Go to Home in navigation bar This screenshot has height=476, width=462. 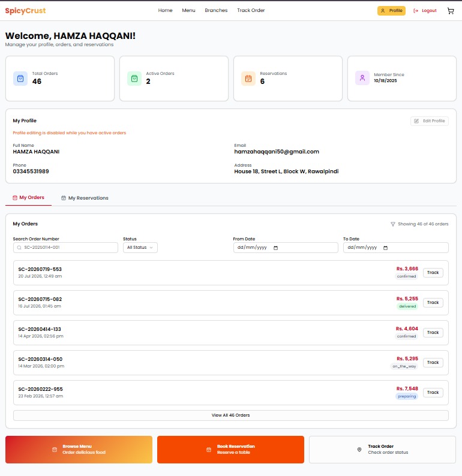coord(165,10)
